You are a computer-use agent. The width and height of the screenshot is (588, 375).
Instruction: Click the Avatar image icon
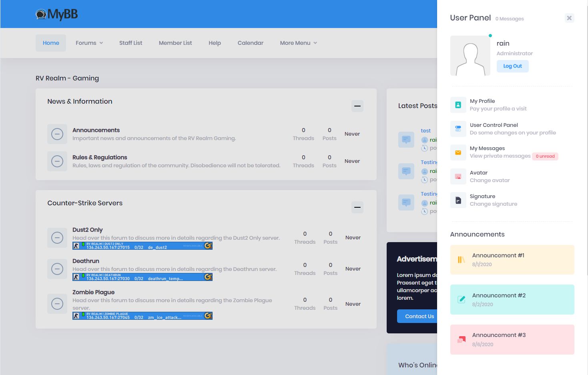[x=458, y=176]
